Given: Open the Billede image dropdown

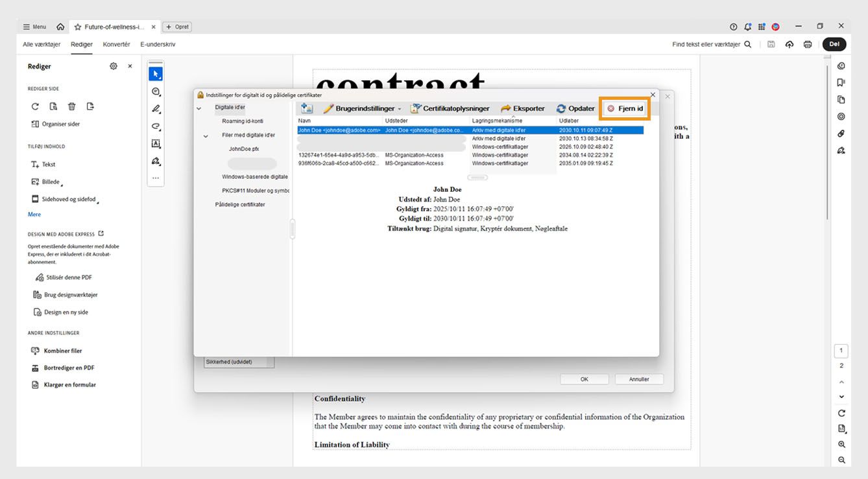Looking at the screenshot, I should tap(47, 182).
